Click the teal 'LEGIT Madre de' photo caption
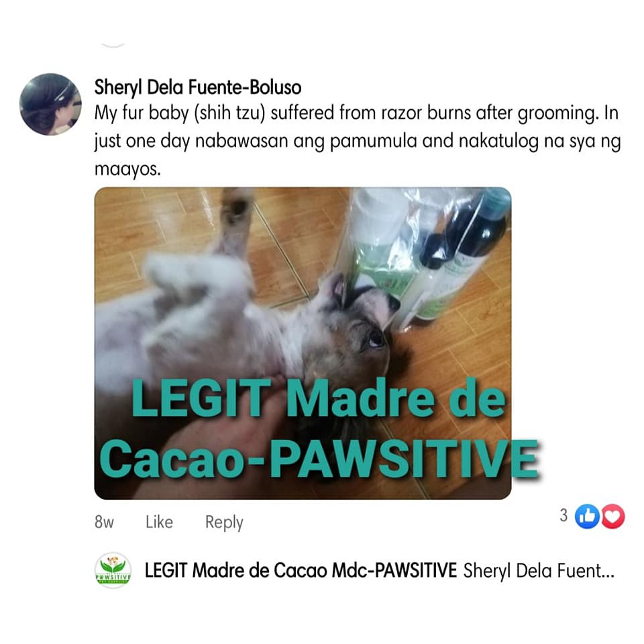The height and width of the screenshot is (644, 644). point(318,398)
